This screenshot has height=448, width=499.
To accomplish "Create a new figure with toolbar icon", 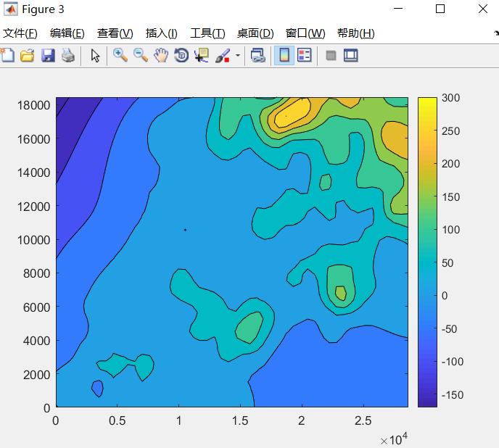I will [8, 55].
